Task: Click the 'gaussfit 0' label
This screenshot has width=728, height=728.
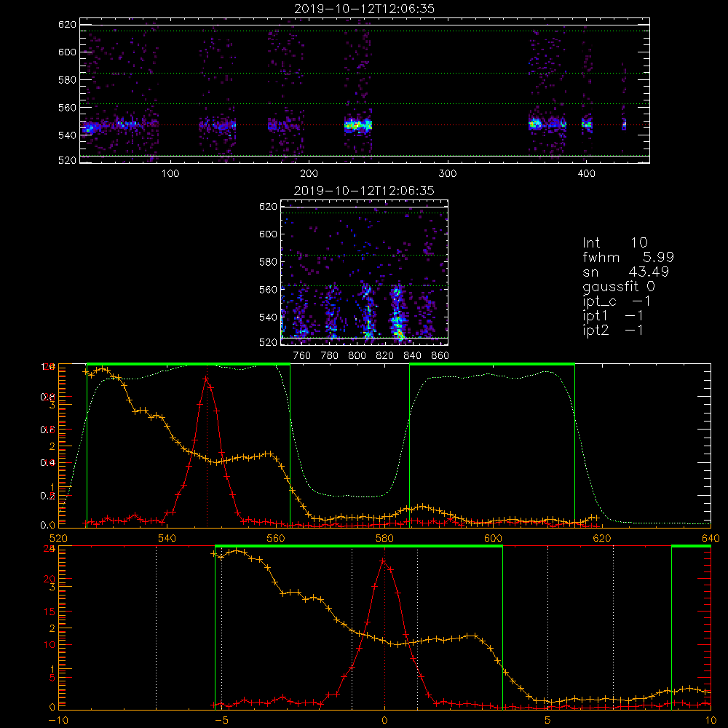Action: point(619,287)
